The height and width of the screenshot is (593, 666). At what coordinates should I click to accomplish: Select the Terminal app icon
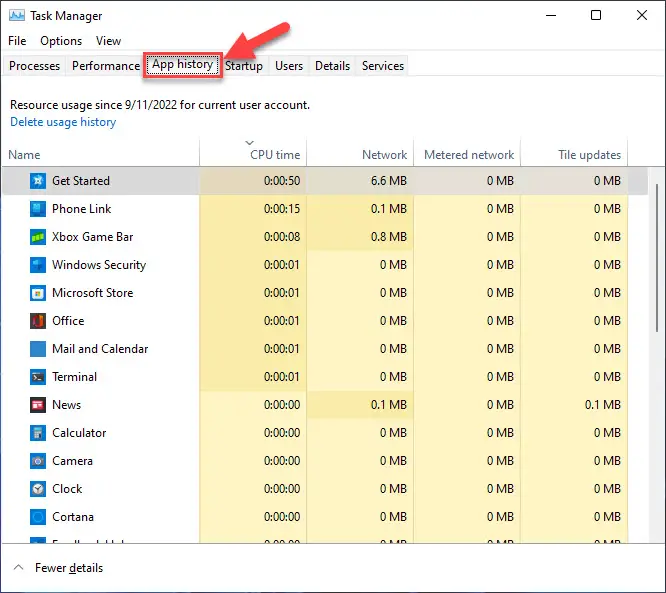click(37, 377)
